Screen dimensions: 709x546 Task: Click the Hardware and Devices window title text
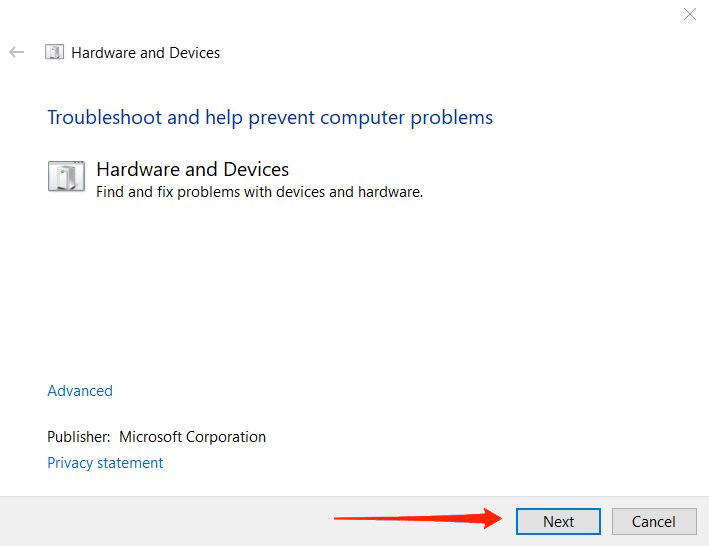(146, 53)
